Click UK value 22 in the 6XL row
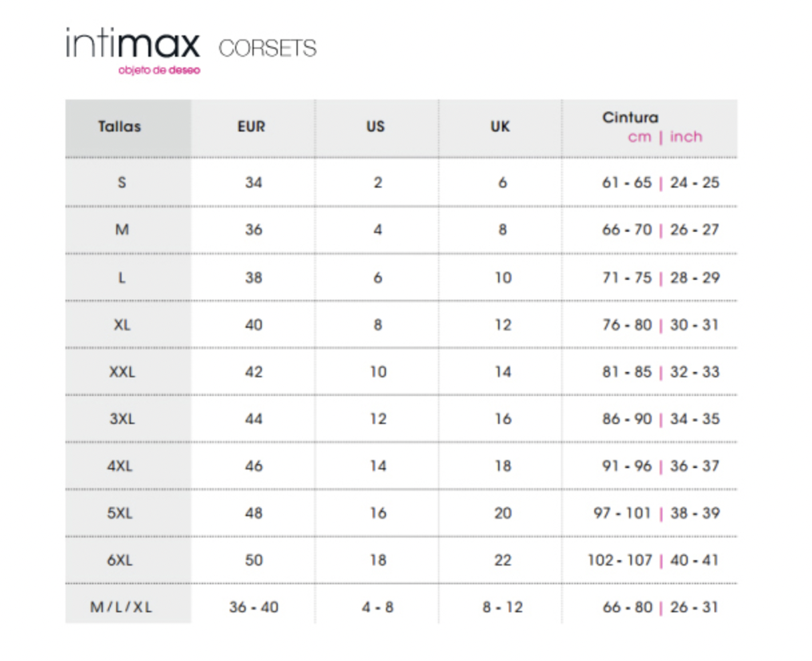Image resolution: width=812 pixels, height=661 pixels. pyautogui.click(x=503, y=560)
